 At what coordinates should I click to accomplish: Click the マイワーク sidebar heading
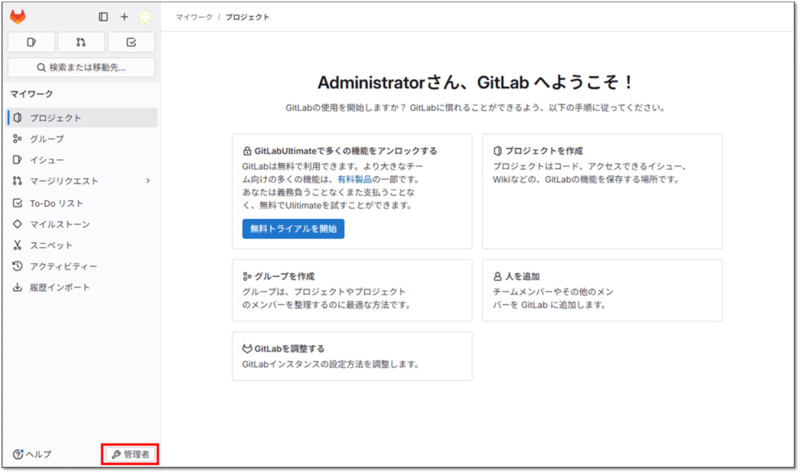(x=32, y=94)
